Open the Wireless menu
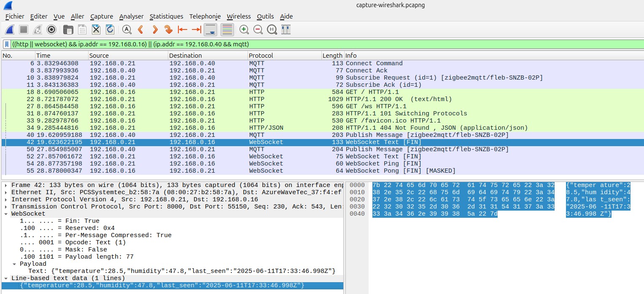Image resolution: width=644 pixels, height=294 pixels. coord(239,16)
